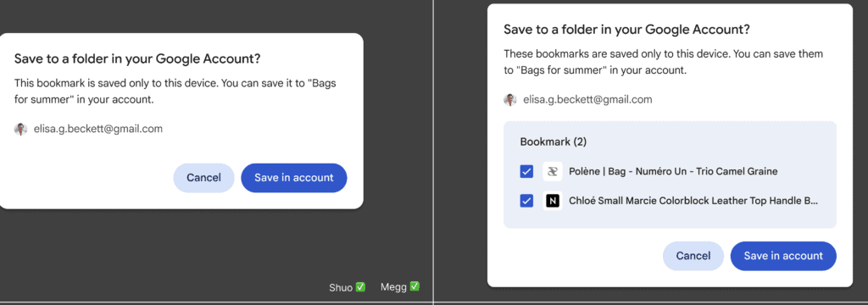The width and height of the screenshot is (868, 305).
Task: Click the "These bookmarks are saved only" description
Action: pyautogui.click(x=663, y=63)
